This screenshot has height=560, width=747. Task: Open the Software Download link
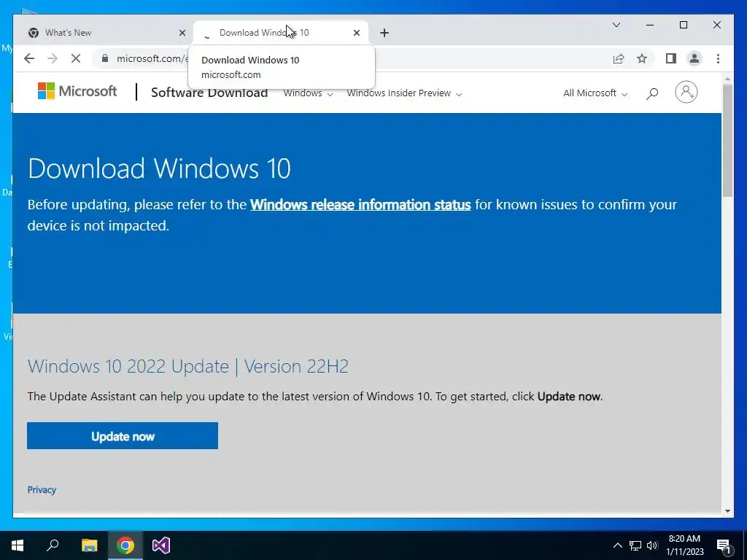[x=209, y=93]
